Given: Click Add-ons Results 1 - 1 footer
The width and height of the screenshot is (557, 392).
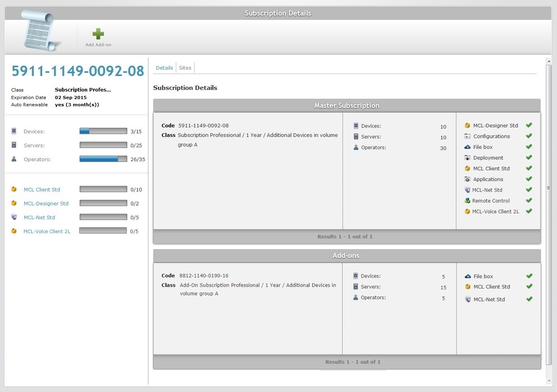Looking at the screenshot, I should tap(347, 362).
